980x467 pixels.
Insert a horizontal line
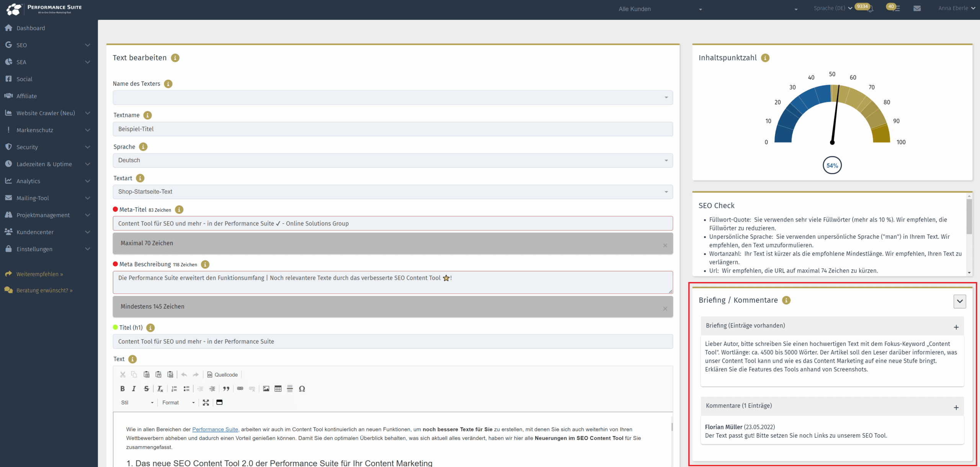290,389
